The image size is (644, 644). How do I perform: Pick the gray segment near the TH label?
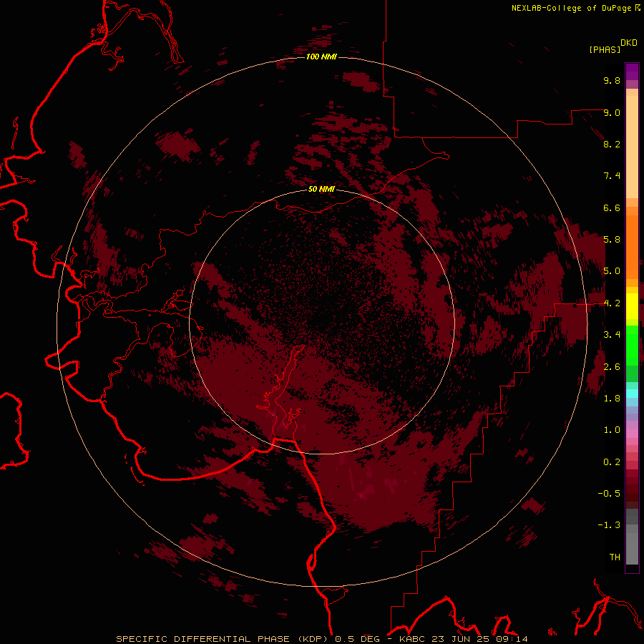[632, 548]
